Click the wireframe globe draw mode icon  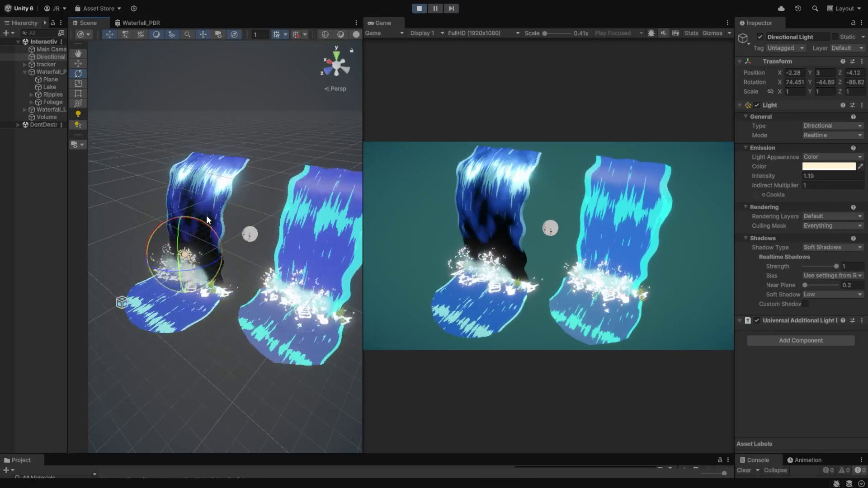tap(325, 34)
